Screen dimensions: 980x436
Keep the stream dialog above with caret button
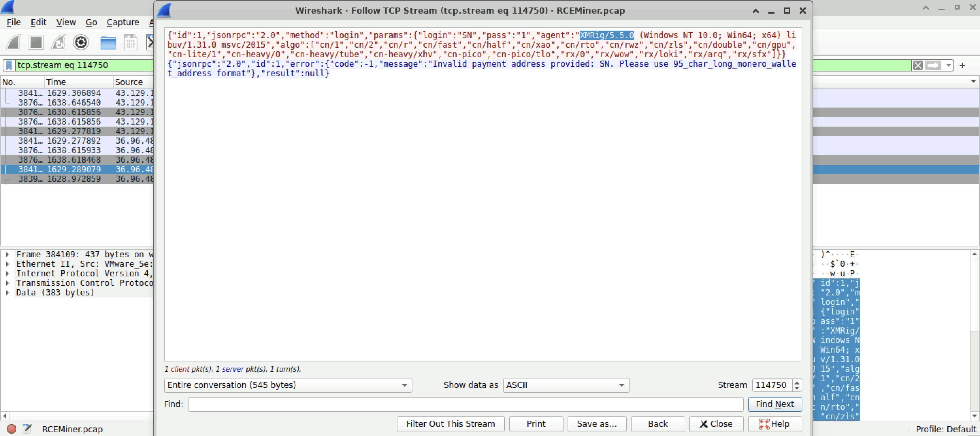coord(755,11)
